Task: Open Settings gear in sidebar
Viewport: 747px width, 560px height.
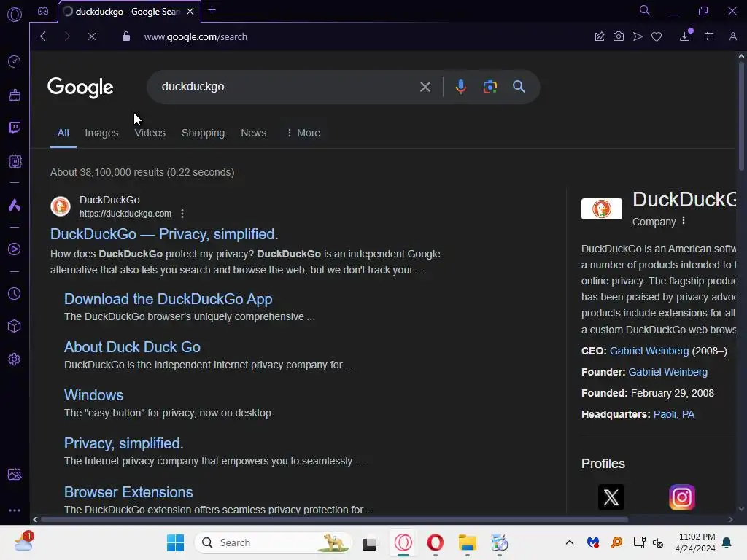Action: point(15,359)
